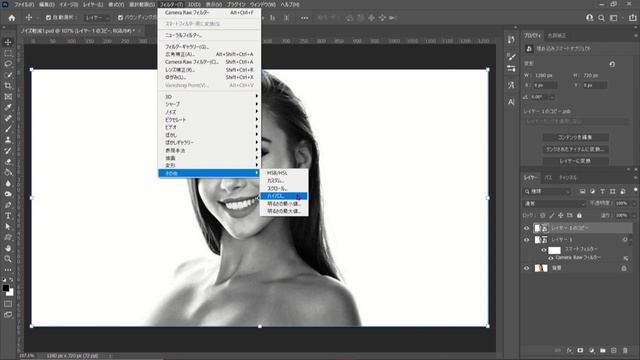Select the Blur tool
This screenshot has width=640, height=360.
click(x=8, y=183)
